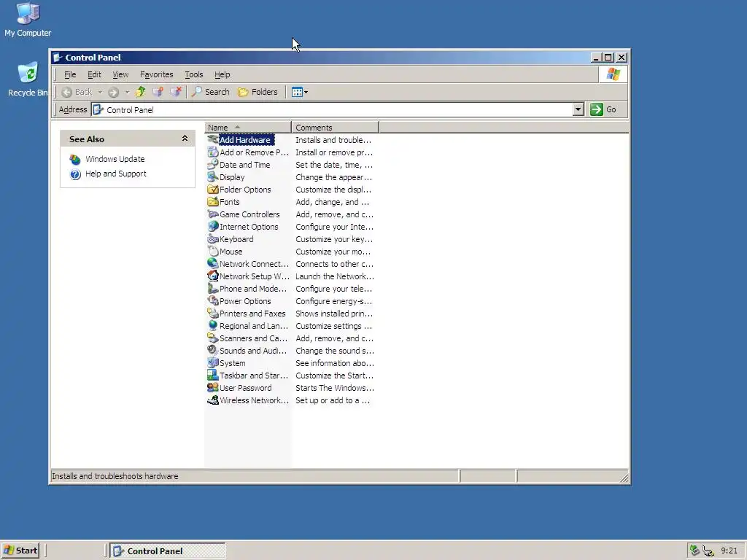
Task: Open the Help and Support link
Action: point(116,174)
